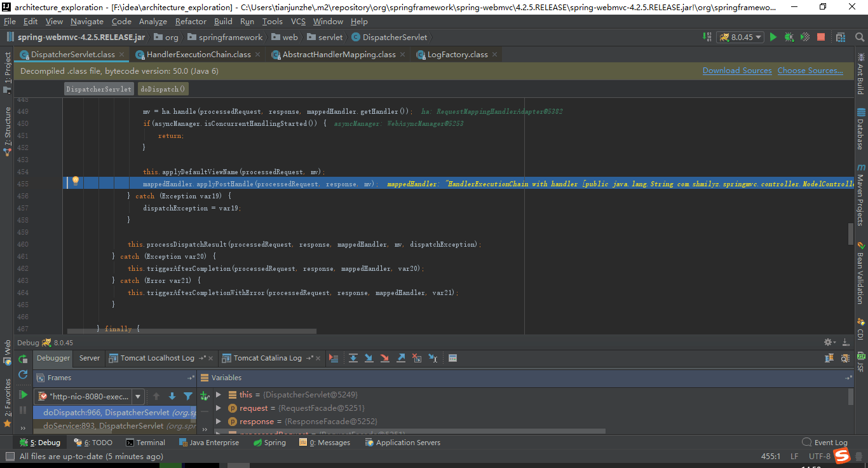This screenshot has width=868, height=468.
Task: Use the Force Step Into icon
Action: [x=384, y=358]
